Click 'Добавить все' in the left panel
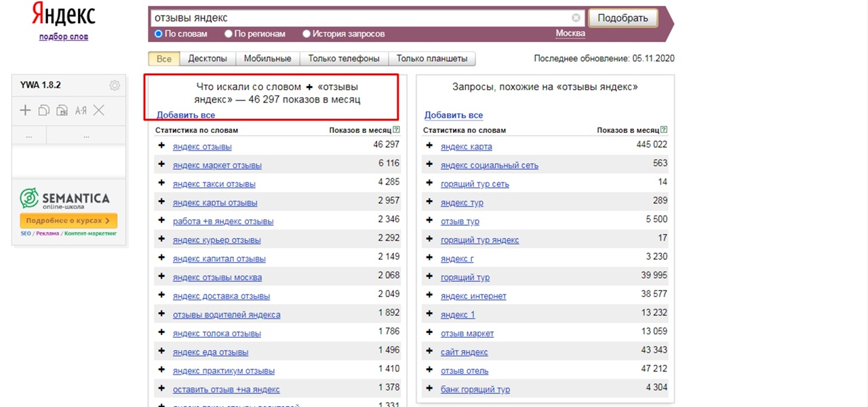Viewport: 868px width, 407px height. click(186, 115)
